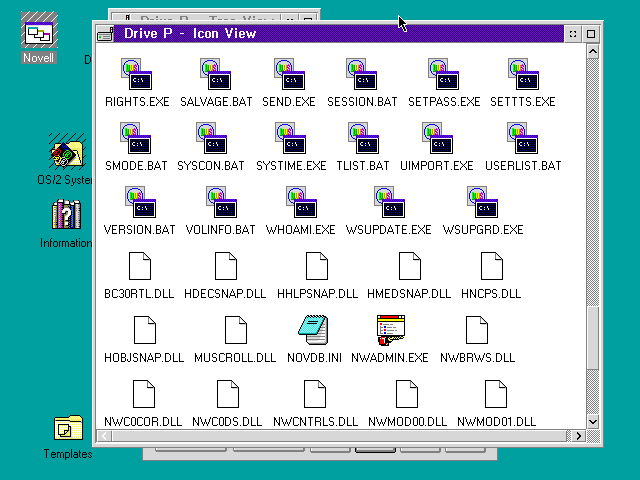Select the VOLINFO.BAT icon
Image resolution: width=640 pixels, height=480 pixels.
tap(222, 202)
